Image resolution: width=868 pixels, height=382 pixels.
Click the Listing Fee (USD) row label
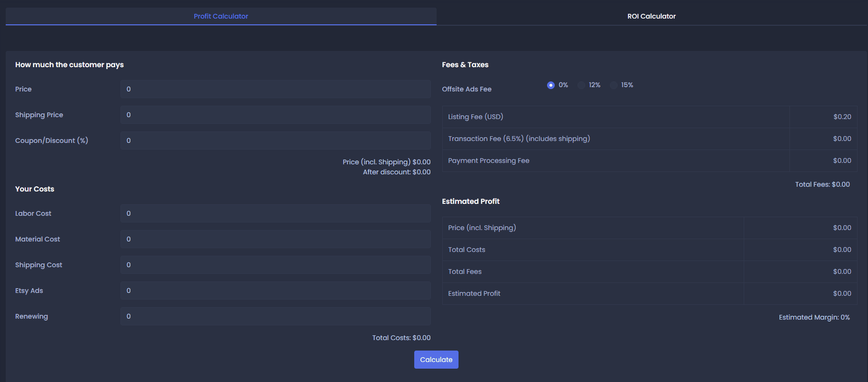(476, 117)
